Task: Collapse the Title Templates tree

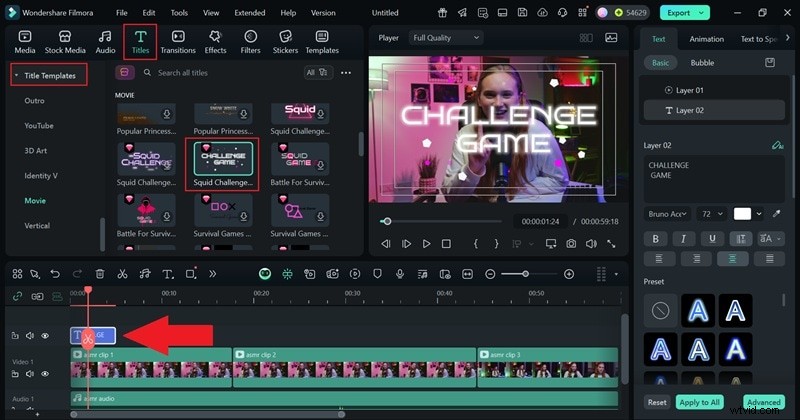Action: (16, 75)
